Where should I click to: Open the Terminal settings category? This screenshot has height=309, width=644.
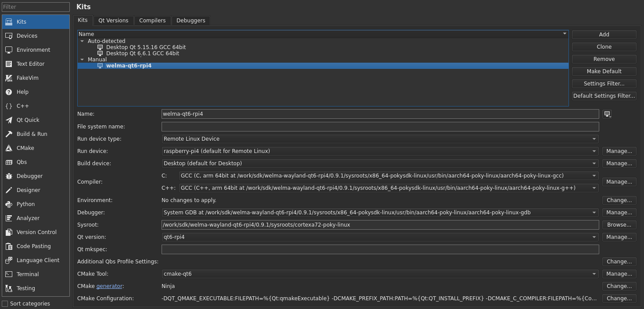tap(27, 274)
